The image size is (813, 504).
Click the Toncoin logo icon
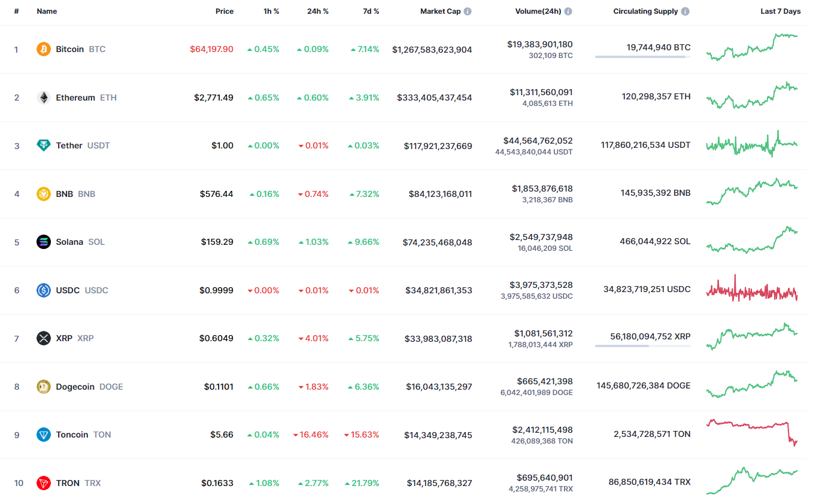click(44, 435)
